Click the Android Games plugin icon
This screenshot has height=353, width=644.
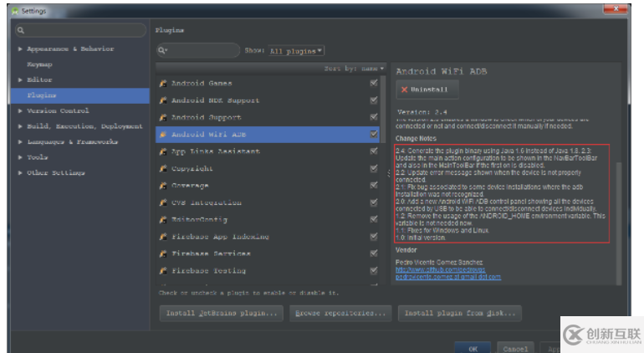[163, 84]
